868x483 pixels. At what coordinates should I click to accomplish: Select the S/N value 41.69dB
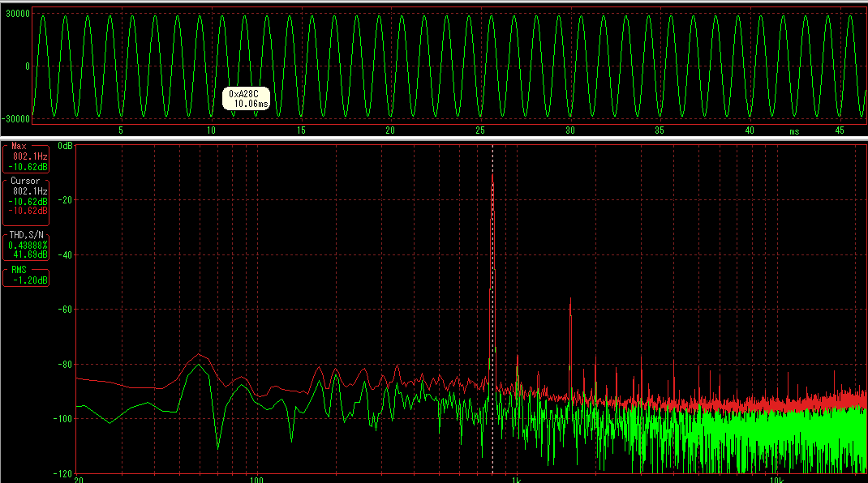[x=30, y=254]
